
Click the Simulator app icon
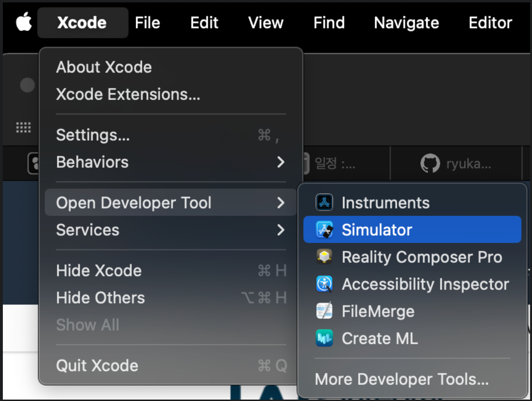324,230
